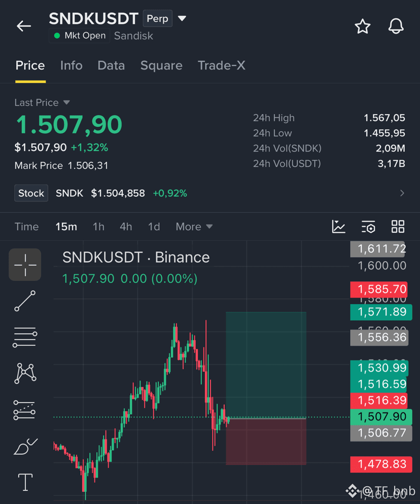Image resolution: width=420 pixels, height=504 pixels.
Task: Click the 1,530.99 green price label
Action: 379,368
